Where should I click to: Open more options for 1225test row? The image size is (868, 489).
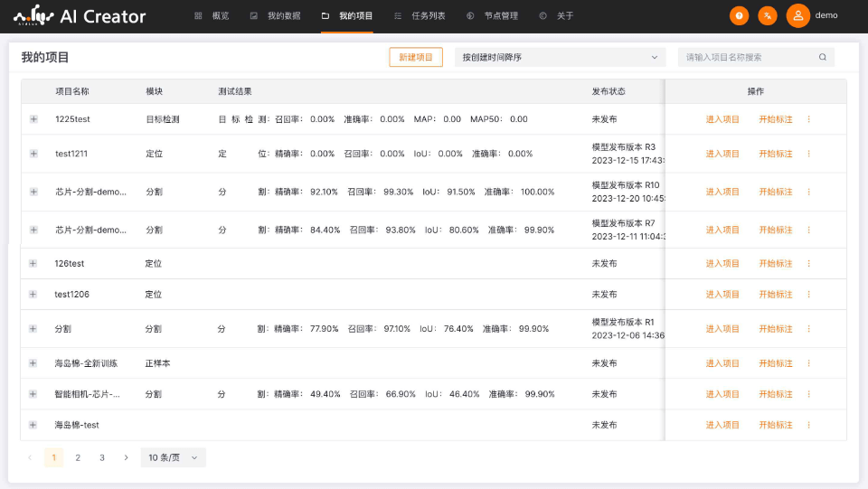click(809, 119)
